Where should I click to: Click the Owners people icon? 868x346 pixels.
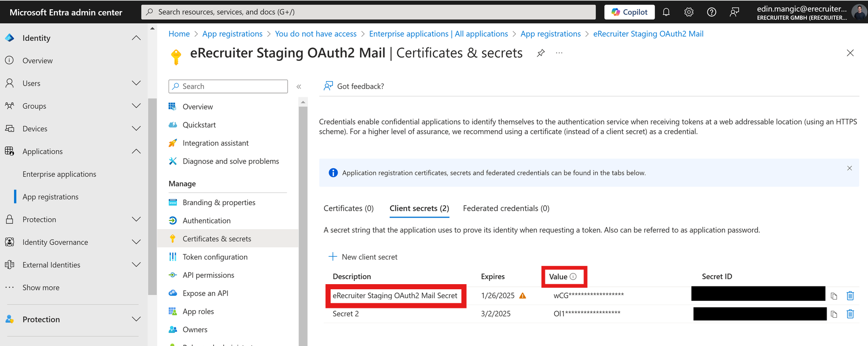point(173,329)
